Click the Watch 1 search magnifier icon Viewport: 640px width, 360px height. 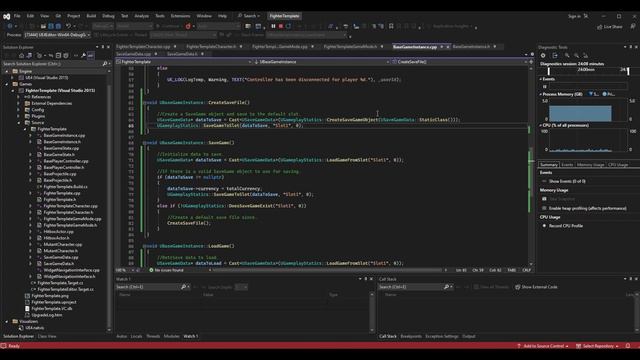pos(183,287)
